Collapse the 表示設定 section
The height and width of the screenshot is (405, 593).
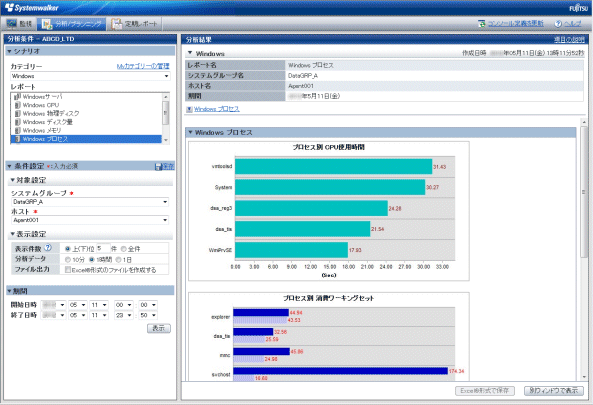coord(12,234)
